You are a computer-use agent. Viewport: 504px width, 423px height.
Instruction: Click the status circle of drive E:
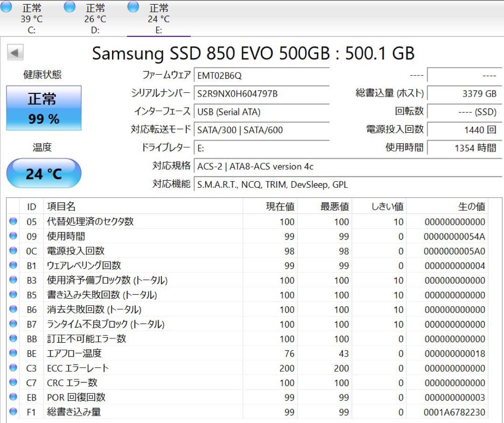(x=133, y=7)
